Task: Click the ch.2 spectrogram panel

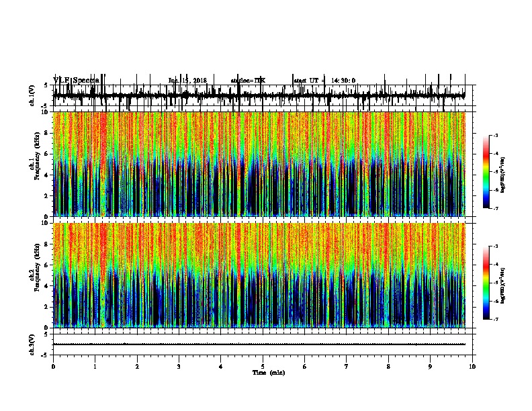Action: [x=259, y=275]
